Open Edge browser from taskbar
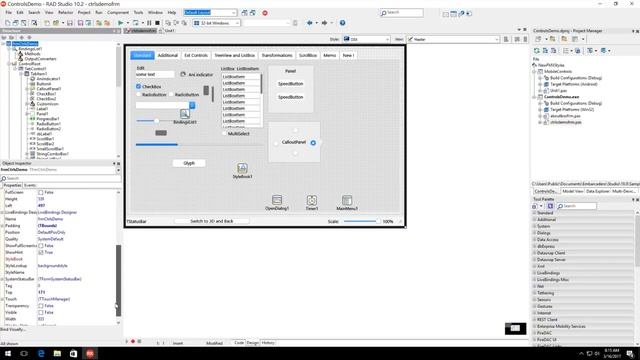Image resolution: width=640 pixels, height=360 pixels. (x=41, y=353)
